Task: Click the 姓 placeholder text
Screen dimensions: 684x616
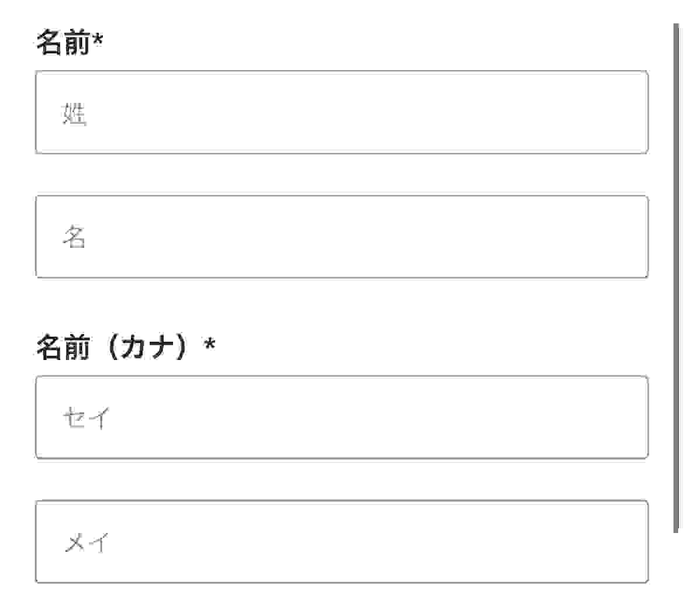Action: pos(75,113)
